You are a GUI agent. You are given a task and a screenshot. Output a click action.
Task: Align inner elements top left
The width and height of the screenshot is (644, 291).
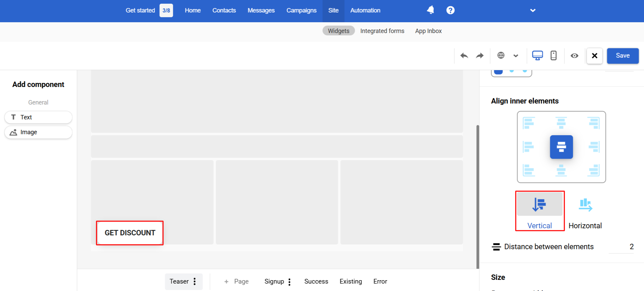[529, 123]
